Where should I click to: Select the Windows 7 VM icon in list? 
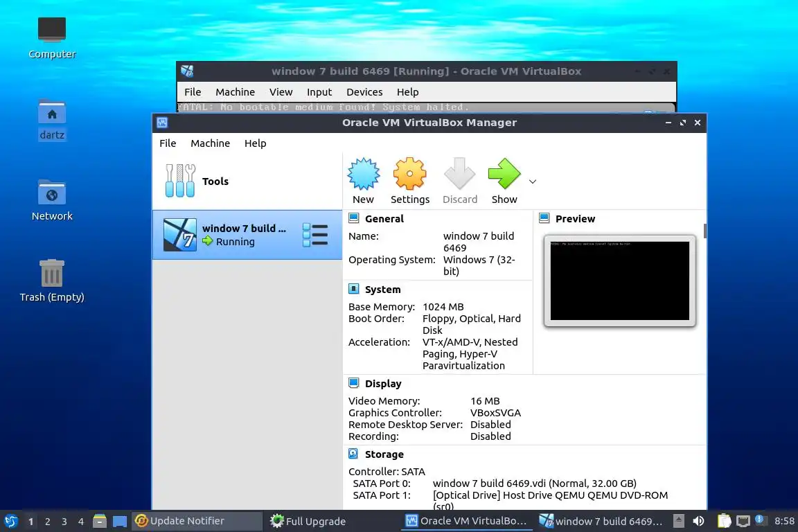[x=179, y=235]
